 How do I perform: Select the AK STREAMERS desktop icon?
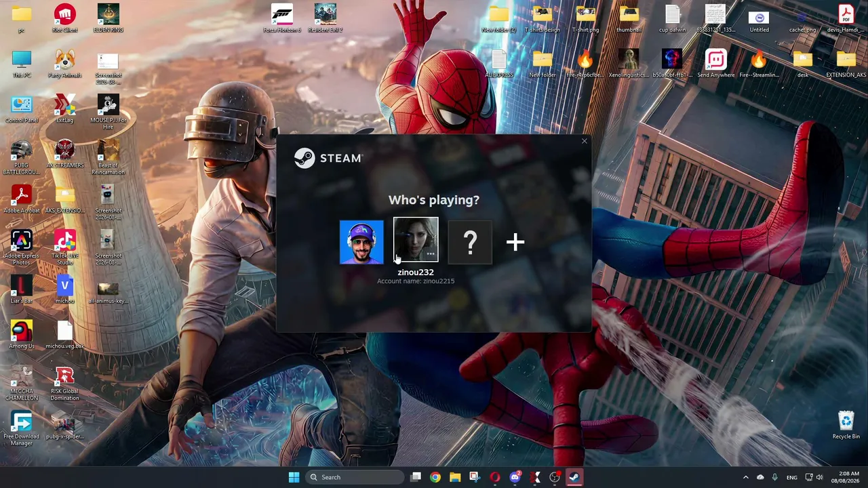[x=65, y=154]
